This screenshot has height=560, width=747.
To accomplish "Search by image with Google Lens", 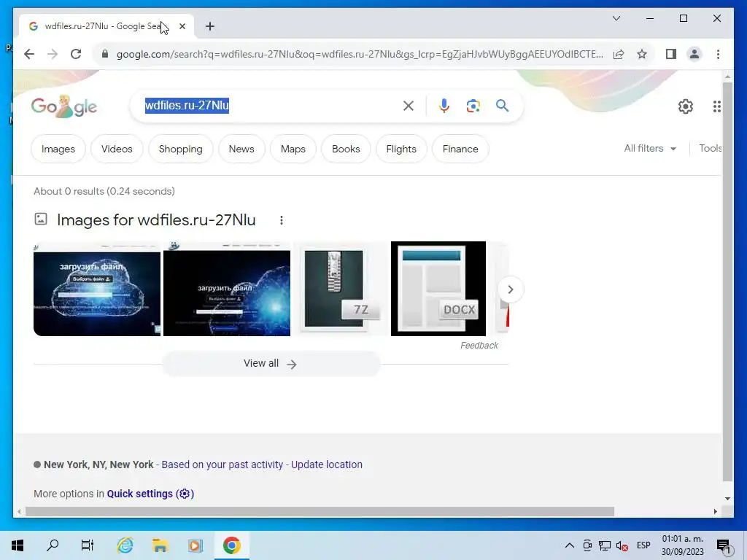I will click(x=473, y=106).
